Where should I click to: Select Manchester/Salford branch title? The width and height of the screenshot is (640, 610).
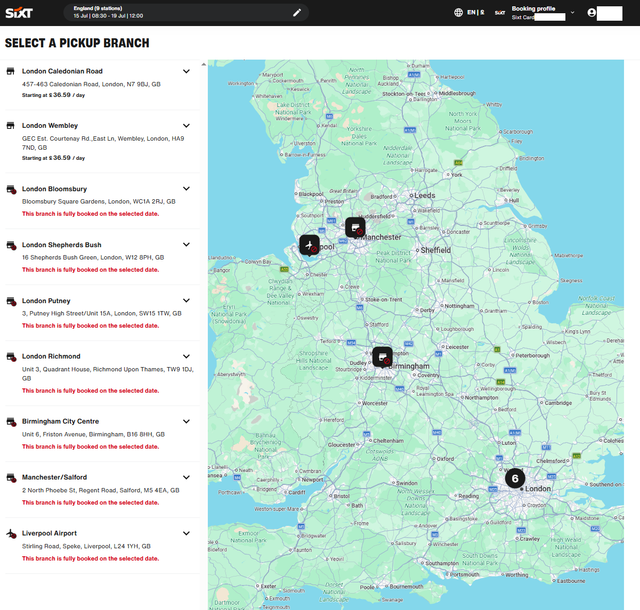click(54, 477)
